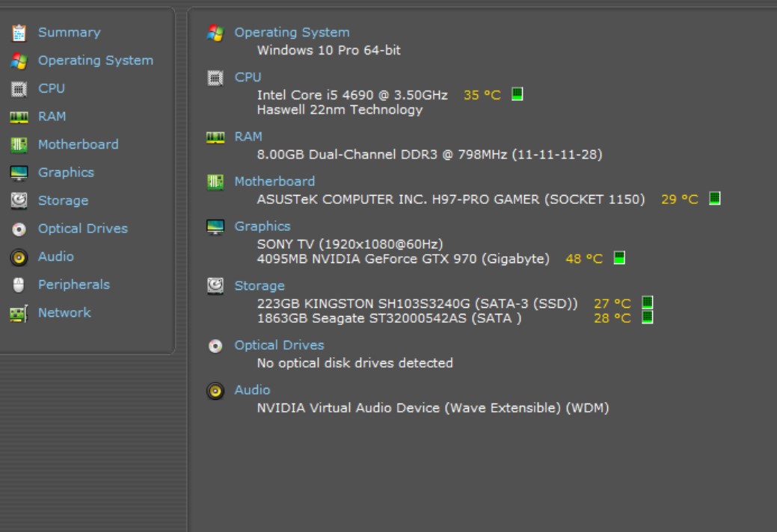Click the Audio heading link in summary
The width and height of the screenshot is (777, 532).
pyautogui.click(x=252, y=391)
